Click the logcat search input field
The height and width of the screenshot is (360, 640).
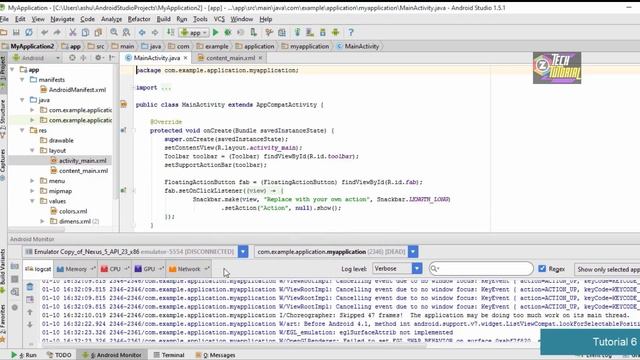coord(481,269)
